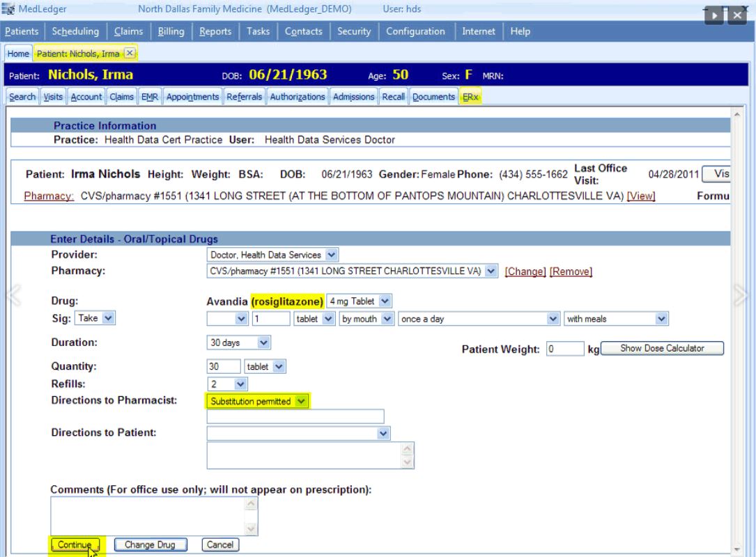
Task: Click the Vis button beside Last Office Visit
Action: tap(716, 173)
